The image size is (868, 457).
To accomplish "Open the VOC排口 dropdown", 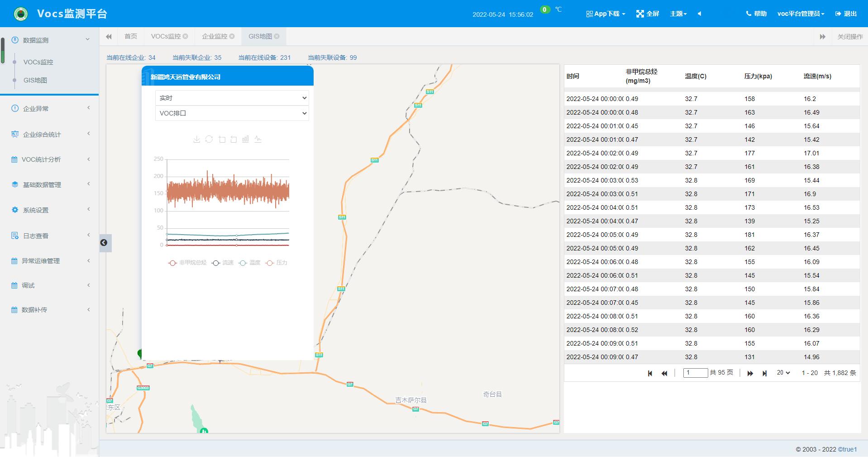I will pyautogui.click(x=232, y=113).
